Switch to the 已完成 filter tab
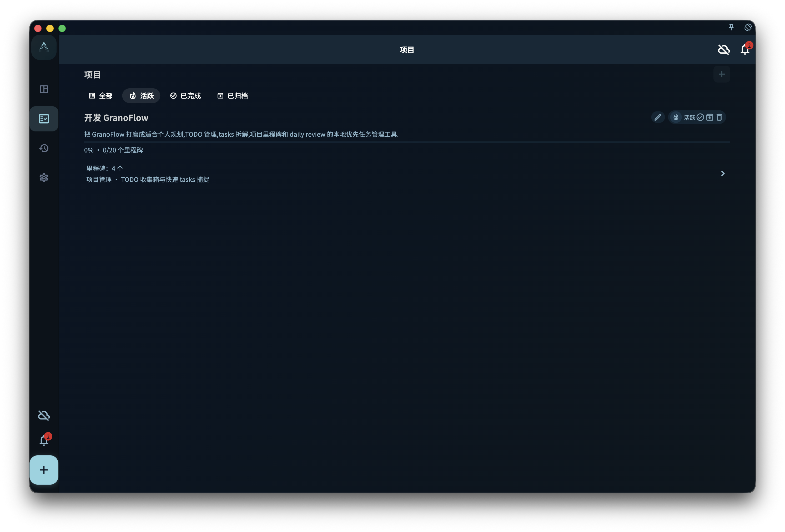 click(x=185, y=96)
